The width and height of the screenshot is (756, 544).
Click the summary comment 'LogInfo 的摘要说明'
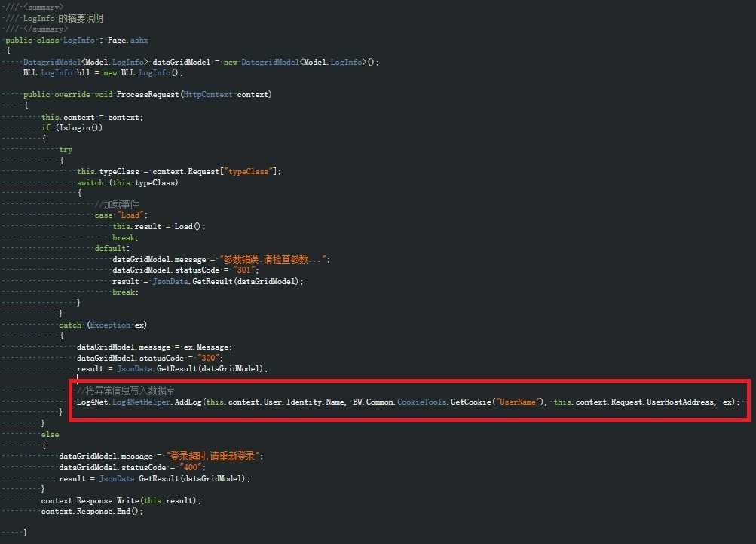[x=63, y=18]
